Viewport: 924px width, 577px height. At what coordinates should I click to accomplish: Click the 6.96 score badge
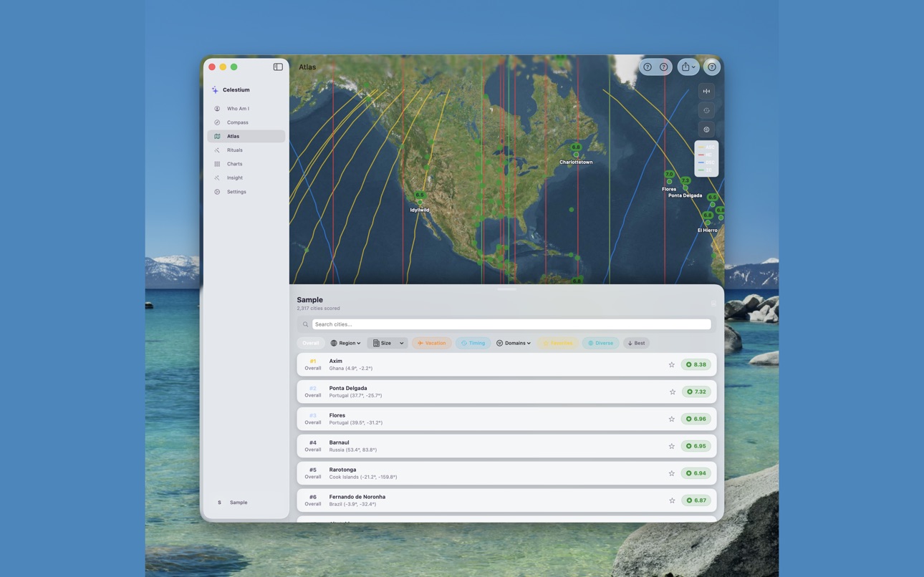tap(696, 419)
